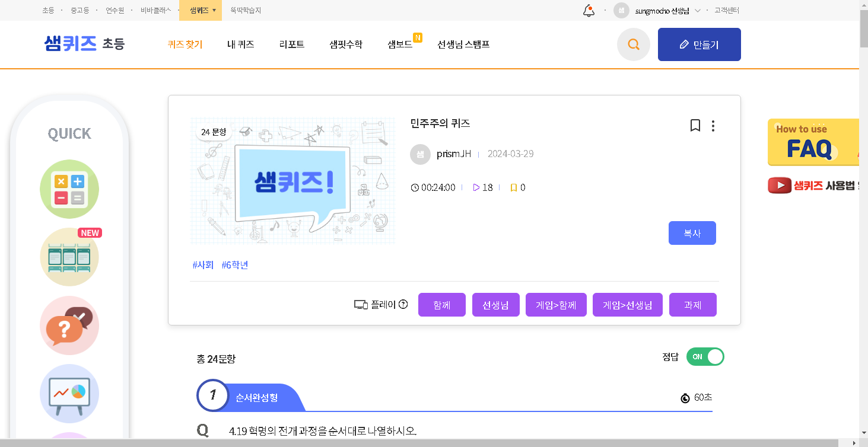Image resolution: width=868 pixels, height=447 pixels.
Task: Click the 복사 copy button
Action: click(x=692, y=233)
